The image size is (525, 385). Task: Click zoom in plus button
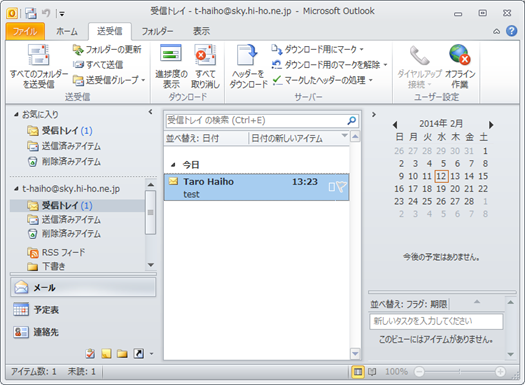[500, 372]
